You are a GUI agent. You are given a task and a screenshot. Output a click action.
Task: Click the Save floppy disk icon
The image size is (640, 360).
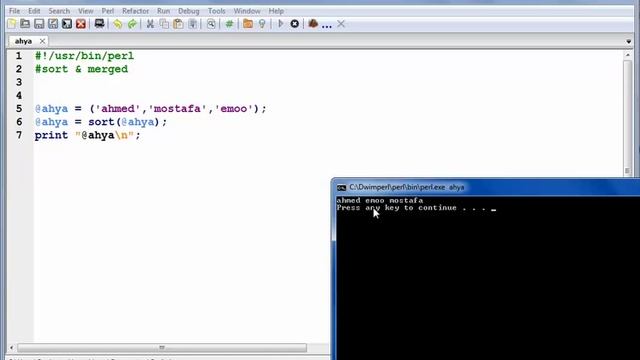coord(39,24)
